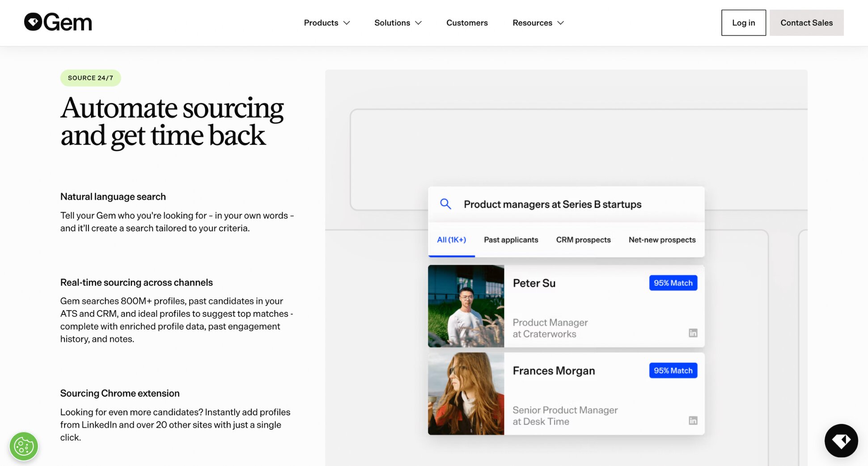Click the Contact Sales button
Viewport: 868px width, 466px height.
[x=806, y=23]
